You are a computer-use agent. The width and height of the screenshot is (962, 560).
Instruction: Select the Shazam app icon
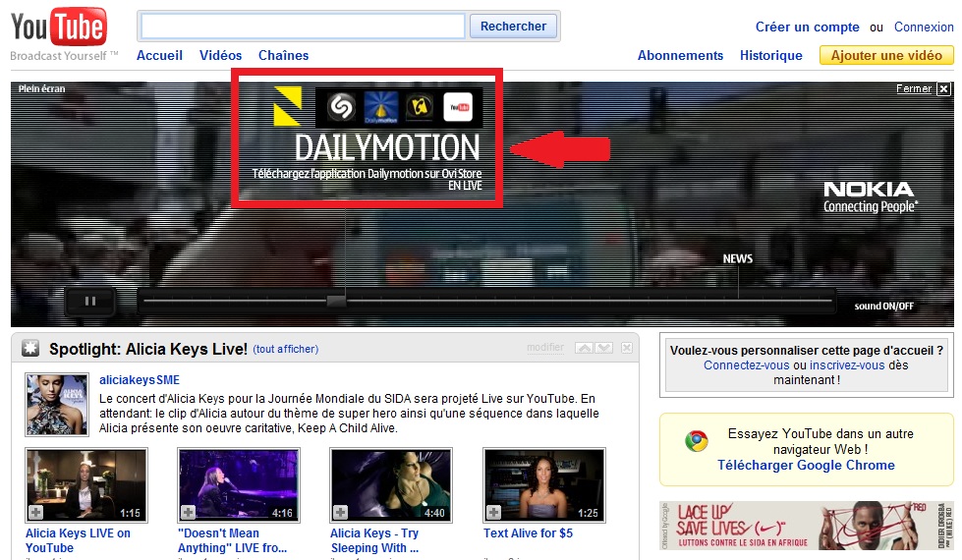tap(342, 107)
